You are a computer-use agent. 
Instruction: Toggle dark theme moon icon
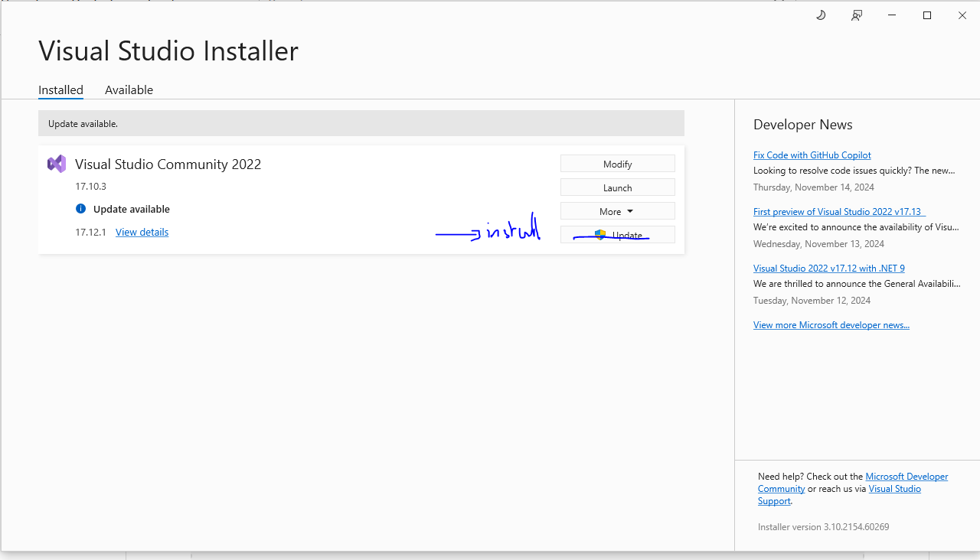(821, 15)
